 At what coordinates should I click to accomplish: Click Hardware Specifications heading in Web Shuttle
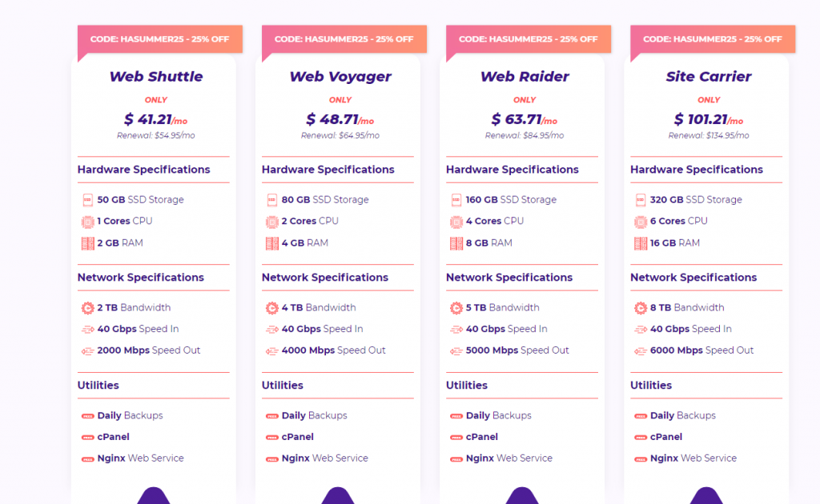144,170
